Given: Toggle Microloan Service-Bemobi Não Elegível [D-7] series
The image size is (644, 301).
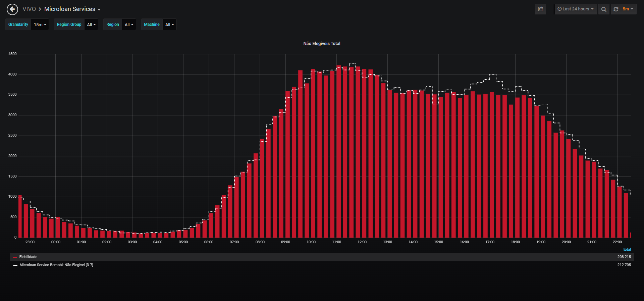Looking at the screenshot, I should [56, 265].
